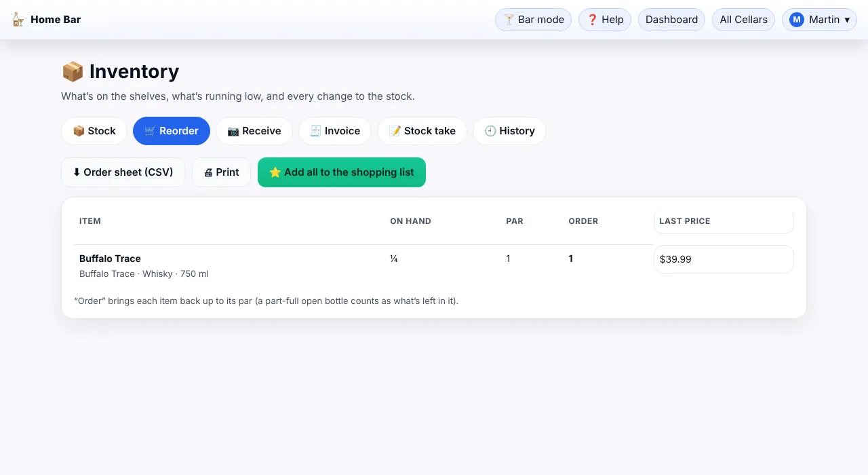This screenshot has width=868, height=475.
Task: Click the Inventory page heading
Action: coord(134,71)
